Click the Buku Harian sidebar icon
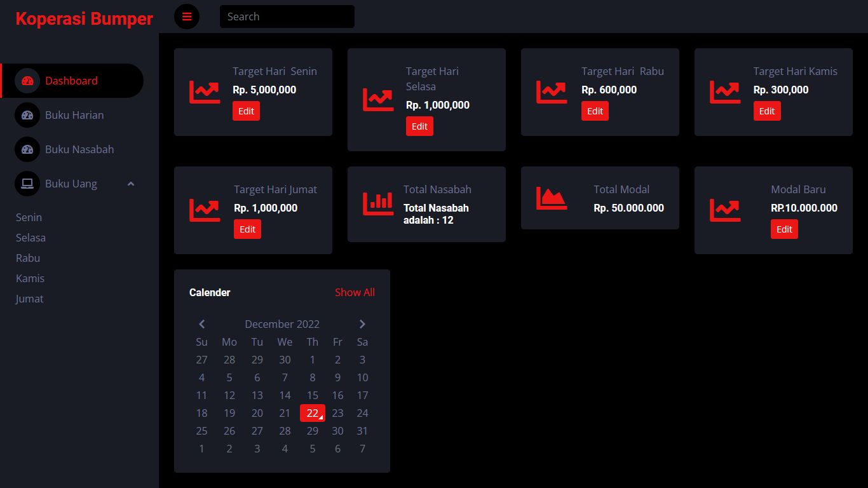The image size is (868, 488). pos(27,115)
